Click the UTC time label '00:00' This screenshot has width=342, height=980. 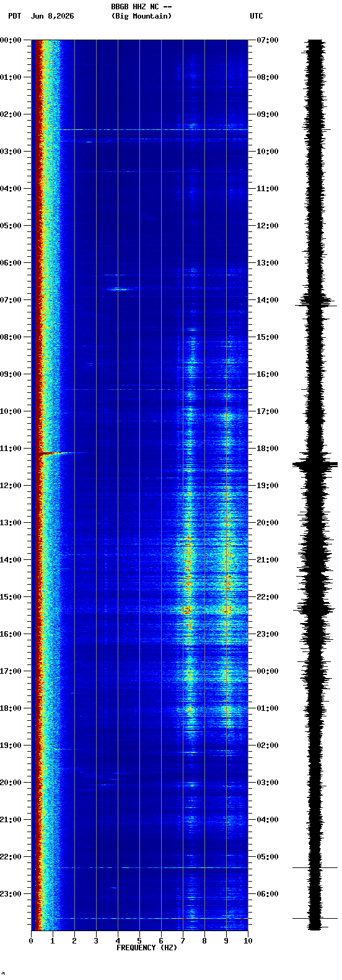268,671
